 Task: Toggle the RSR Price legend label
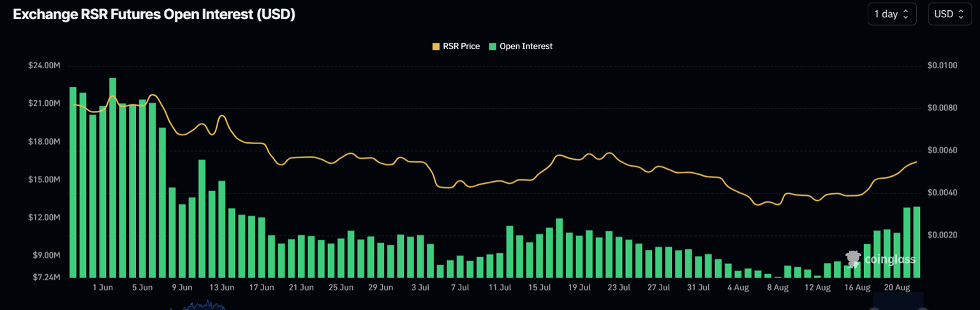(x=461, y=47)
